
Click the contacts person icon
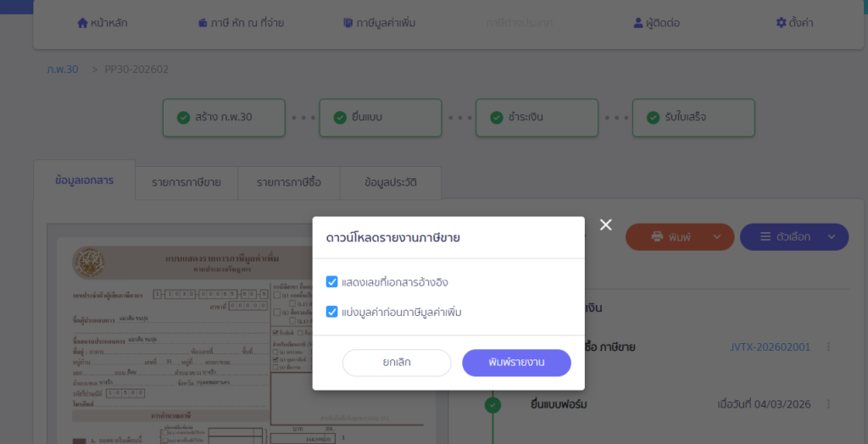coord(638,23)
